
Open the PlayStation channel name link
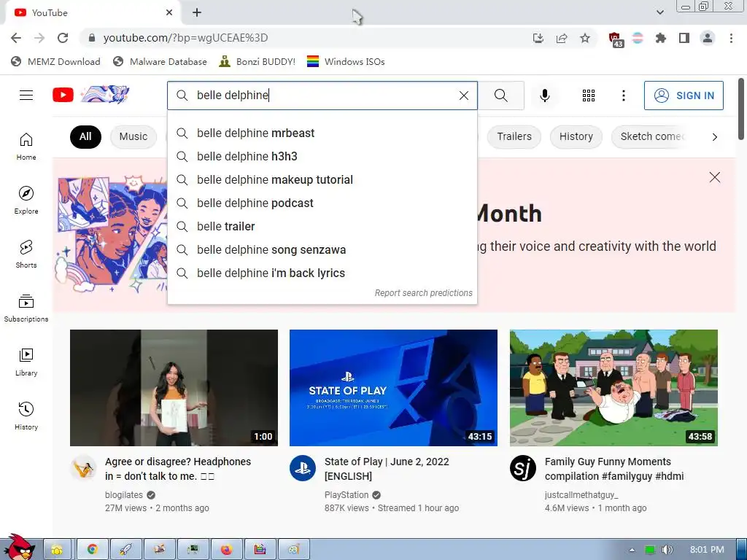pyautogui.click(x=347, y=495)
